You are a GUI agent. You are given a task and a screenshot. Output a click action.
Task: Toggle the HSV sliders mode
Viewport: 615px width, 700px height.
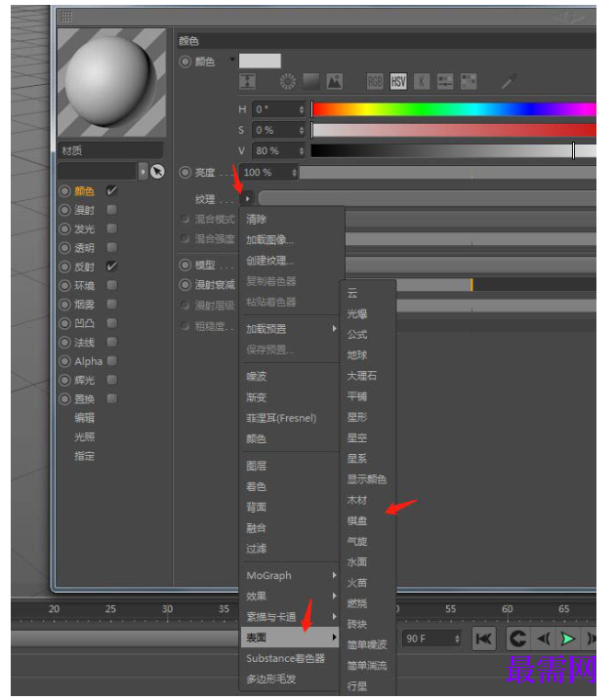pyautogui.click(x=398, y=82)
